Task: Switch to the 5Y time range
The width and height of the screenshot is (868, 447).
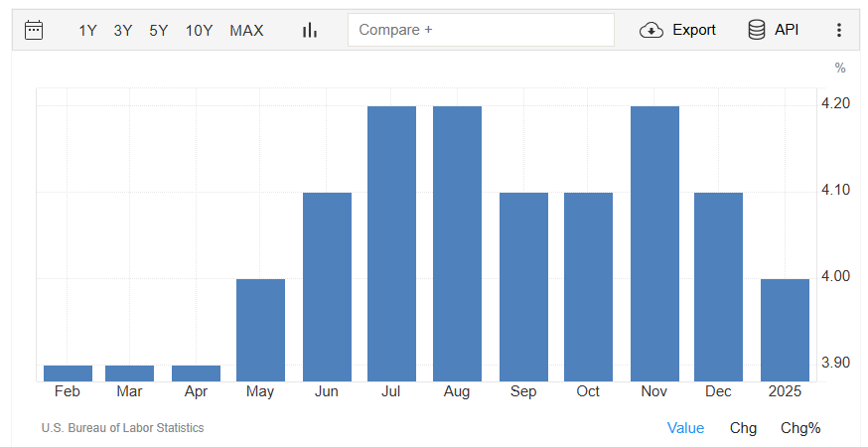Action: [159, 30]
